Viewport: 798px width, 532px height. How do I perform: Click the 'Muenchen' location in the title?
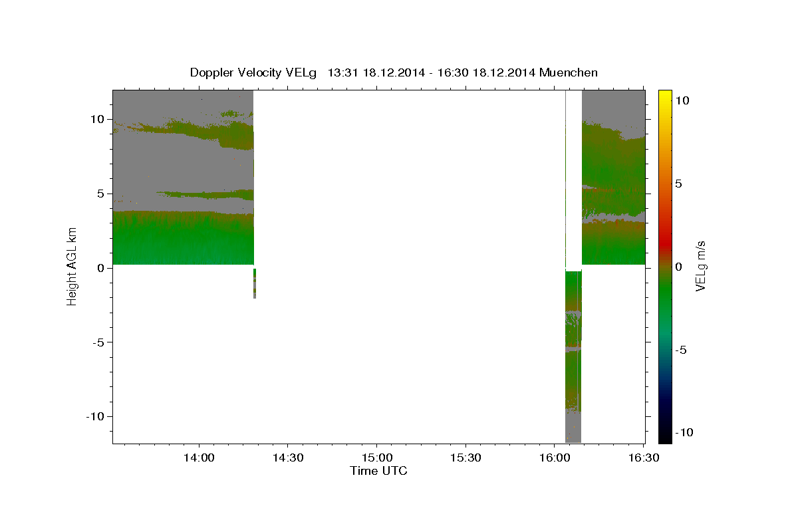coord(569,72)
